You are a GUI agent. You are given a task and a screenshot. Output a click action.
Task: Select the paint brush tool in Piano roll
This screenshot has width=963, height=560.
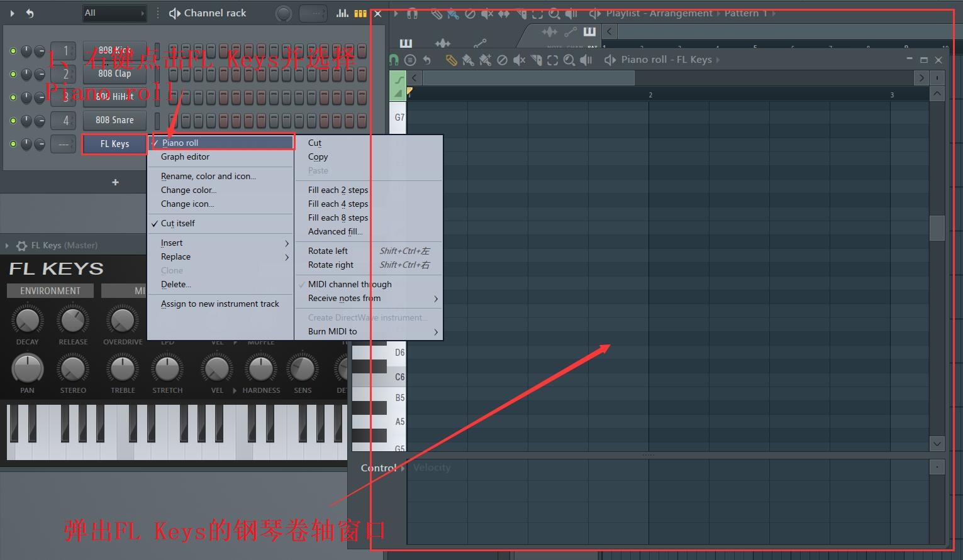coord(467,60)
